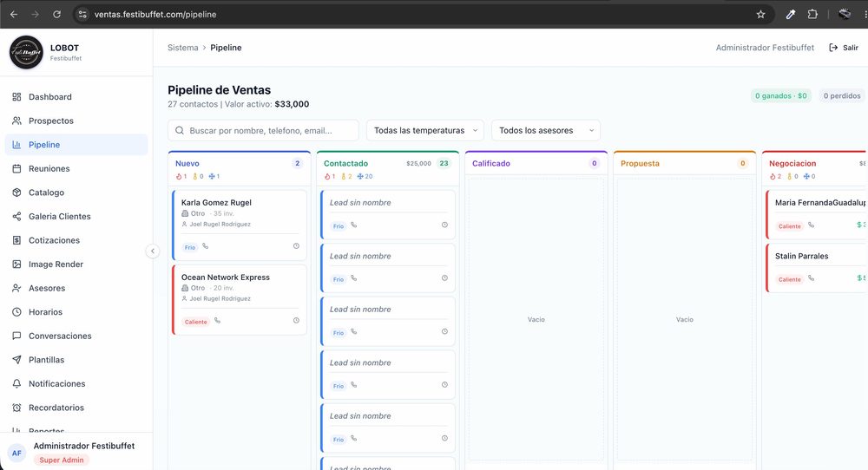This screenshot has height=470, width=868.
Task: Click the AF user avatar
Action: point(16,453)
